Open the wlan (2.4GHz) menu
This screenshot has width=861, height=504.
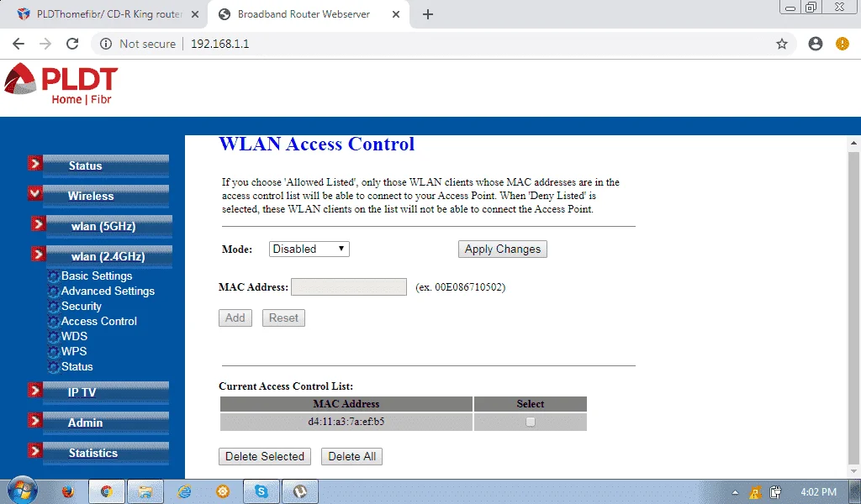click(x=109, y=256)
